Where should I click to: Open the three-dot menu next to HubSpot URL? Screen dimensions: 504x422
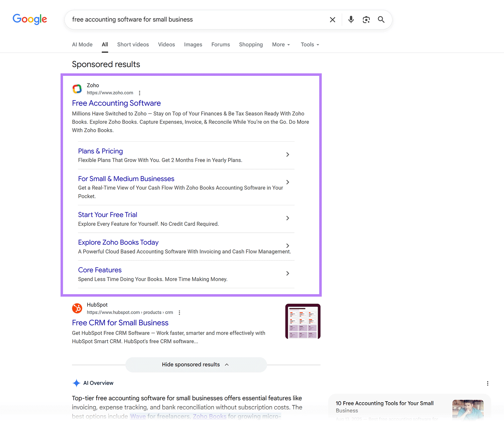[179, 312]
